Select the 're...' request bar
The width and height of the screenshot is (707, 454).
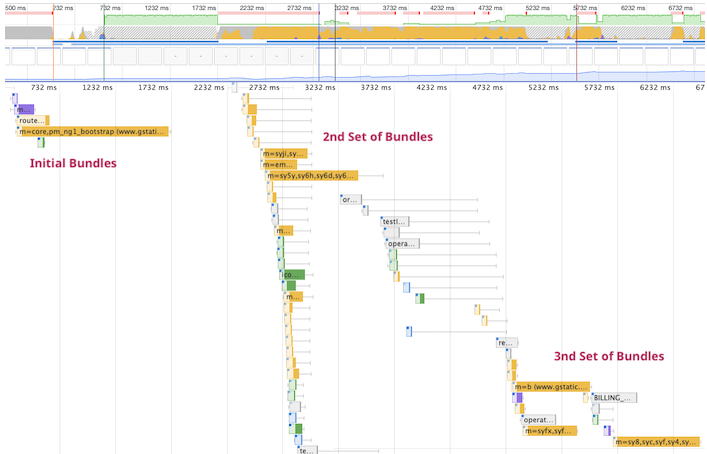[506, 343]
